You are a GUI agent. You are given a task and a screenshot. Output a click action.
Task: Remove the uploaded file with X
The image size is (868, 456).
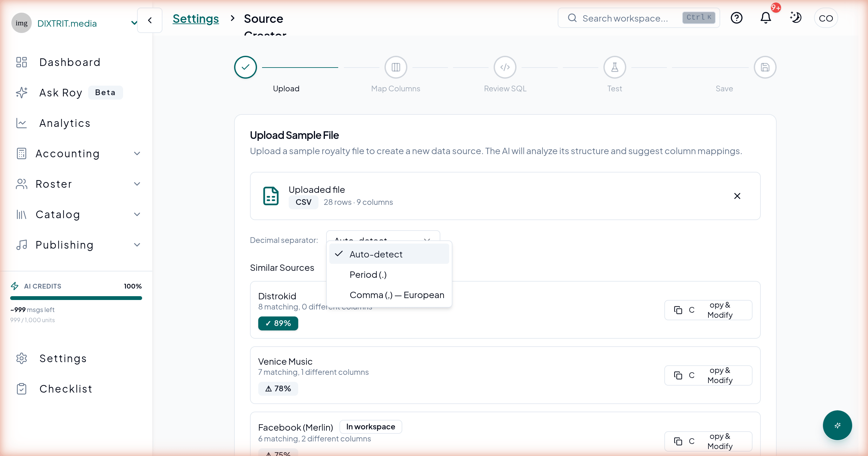pyautogui.click(x=737, y=196)
